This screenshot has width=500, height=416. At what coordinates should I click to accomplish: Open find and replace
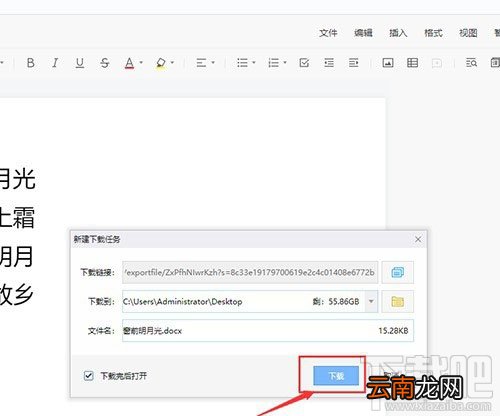[x=471, y=63]
